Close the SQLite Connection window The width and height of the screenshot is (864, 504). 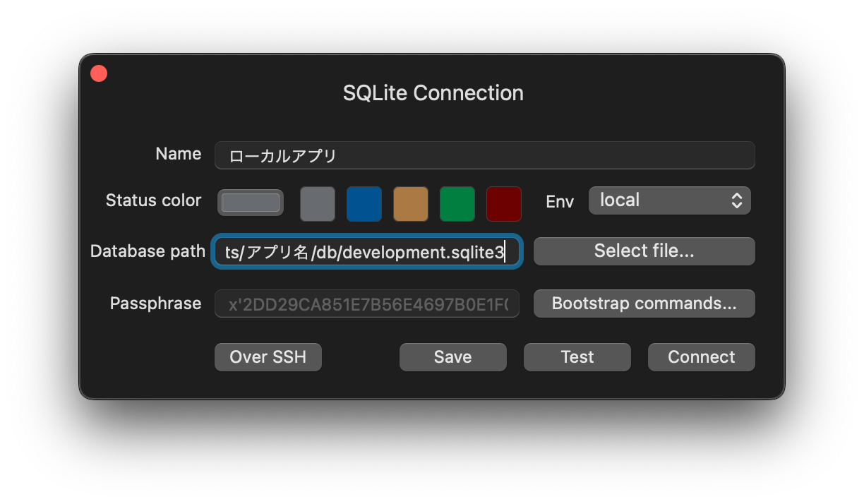pos(98,73)
